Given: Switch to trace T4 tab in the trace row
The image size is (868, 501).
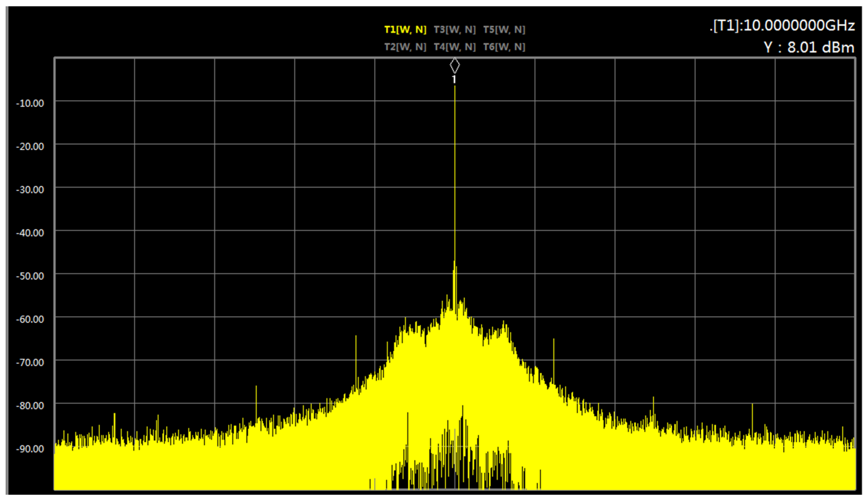Looking at the screenshot, I should [455, 47].
